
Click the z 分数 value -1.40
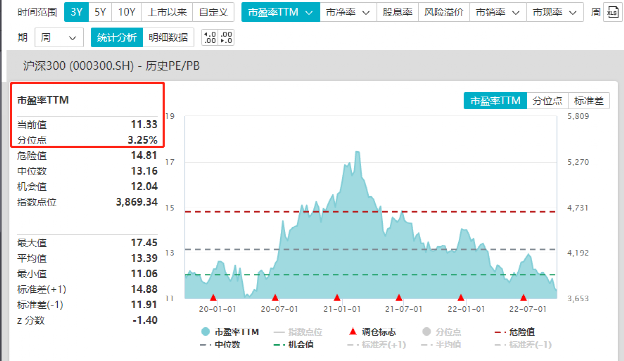[145, 320]
